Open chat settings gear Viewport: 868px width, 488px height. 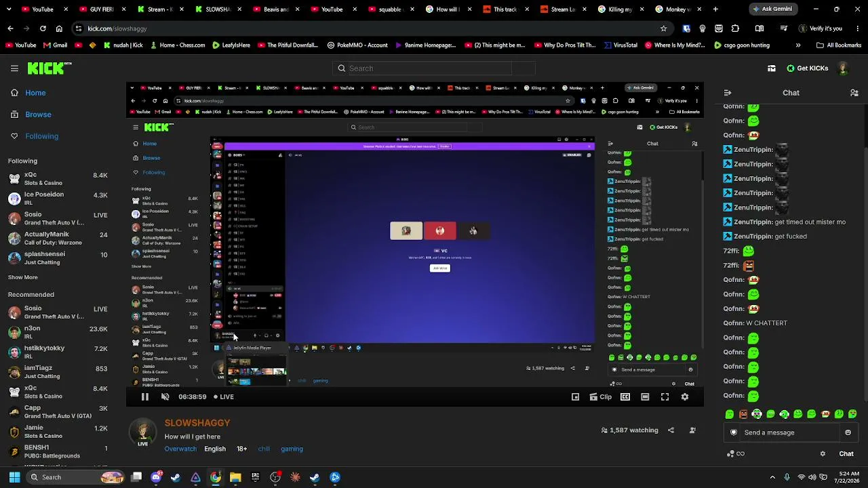point(823,454)
